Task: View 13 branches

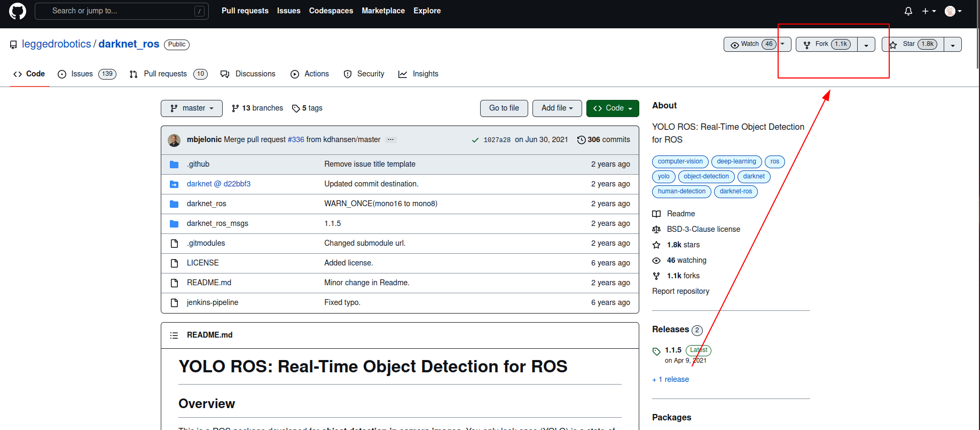Action: (x=257, y=108)
